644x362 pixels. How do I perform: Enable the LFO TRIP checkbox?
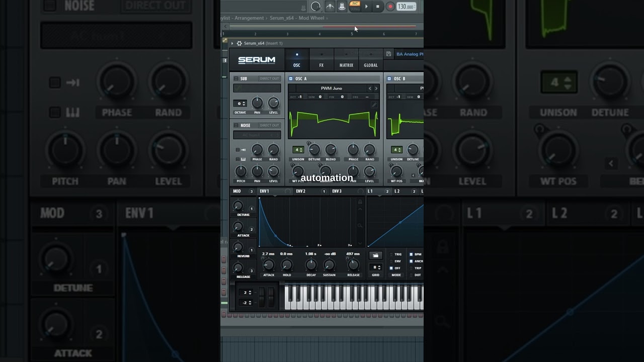pos(411,268)
